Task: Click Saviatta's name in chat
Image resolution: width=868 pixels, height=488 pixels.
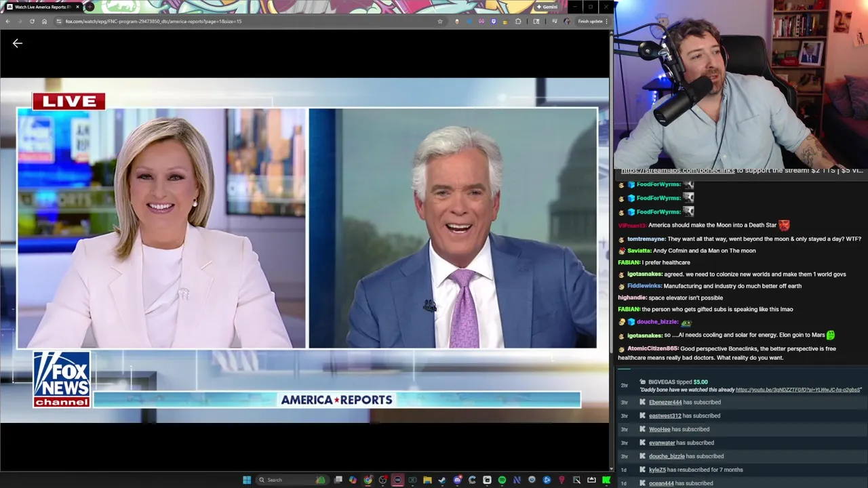Action: tap(638, 251)
